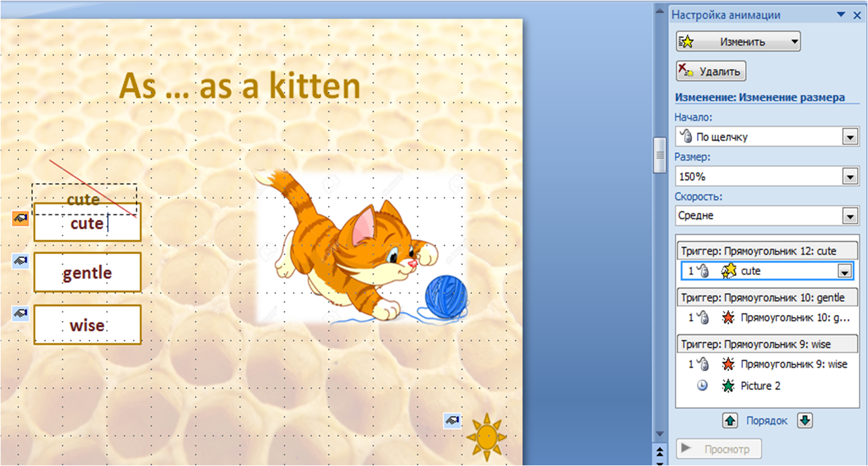868x466 pixels.
Task: Click the Удалить button
Action: 711,71
